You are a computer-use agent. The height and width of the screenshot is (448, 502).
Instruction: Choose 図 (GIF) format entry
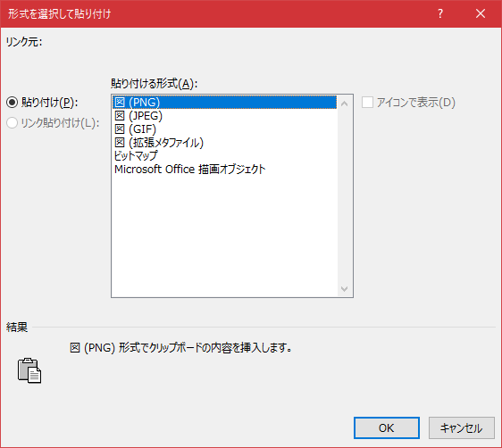(224, 129)
